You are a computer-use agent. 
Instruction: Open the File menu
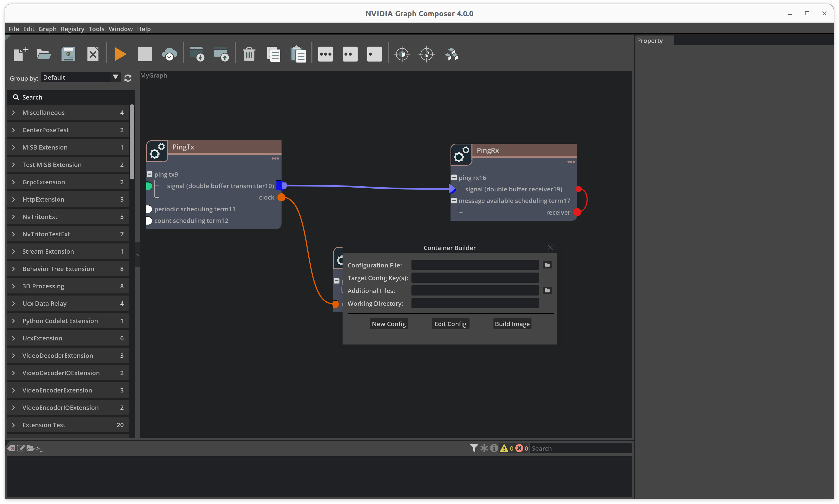point(13,28)
